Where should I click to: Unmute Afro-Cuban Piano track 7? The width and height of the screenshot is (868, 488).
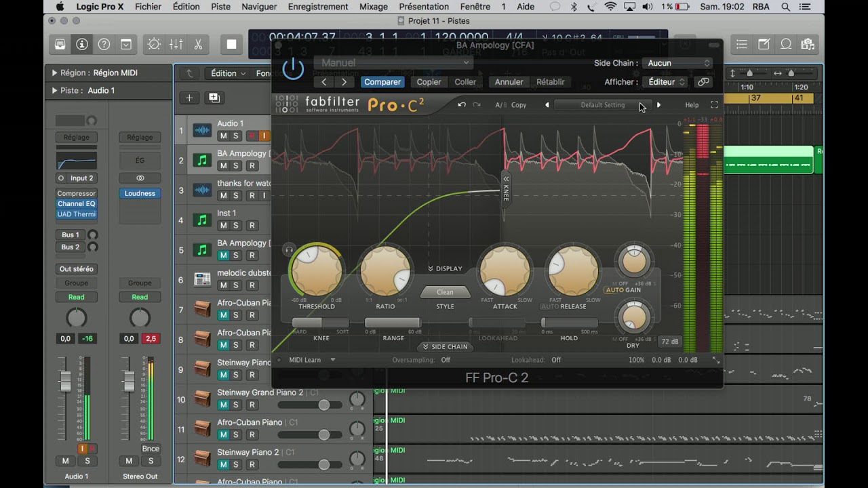(x=223, y=315)
